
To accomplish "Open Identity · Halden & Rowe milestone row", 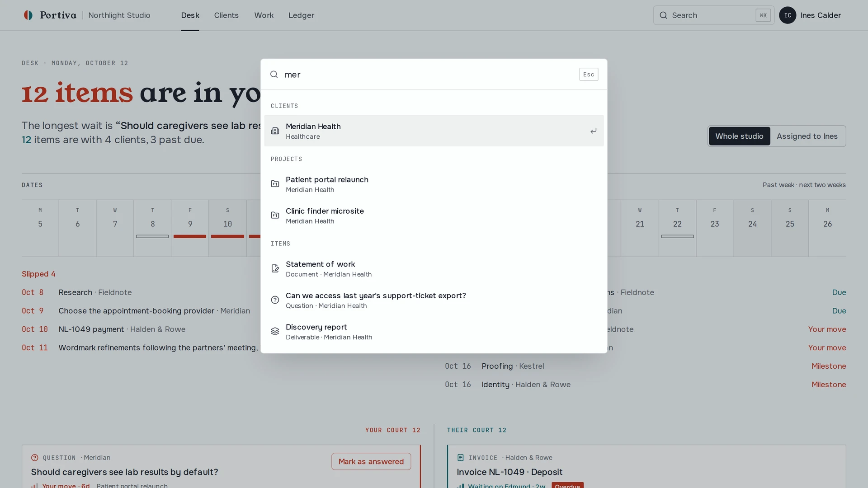I will coord(646,385).
